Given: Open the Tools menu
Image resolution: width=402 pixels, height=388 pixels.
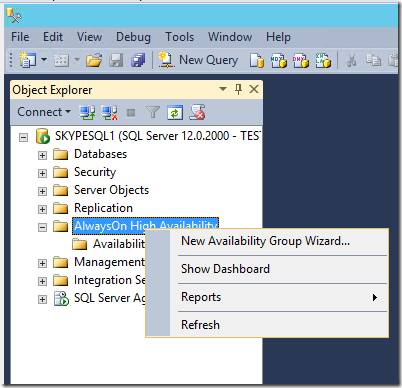Looking at the screenshot, I should (x=180, y=37).
